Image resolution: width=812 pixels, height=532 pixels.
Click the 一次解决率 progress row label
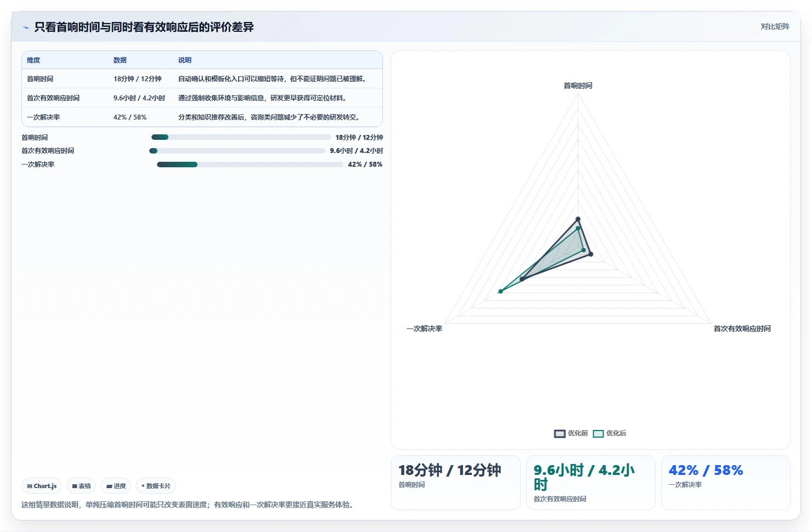coord(38,165)
